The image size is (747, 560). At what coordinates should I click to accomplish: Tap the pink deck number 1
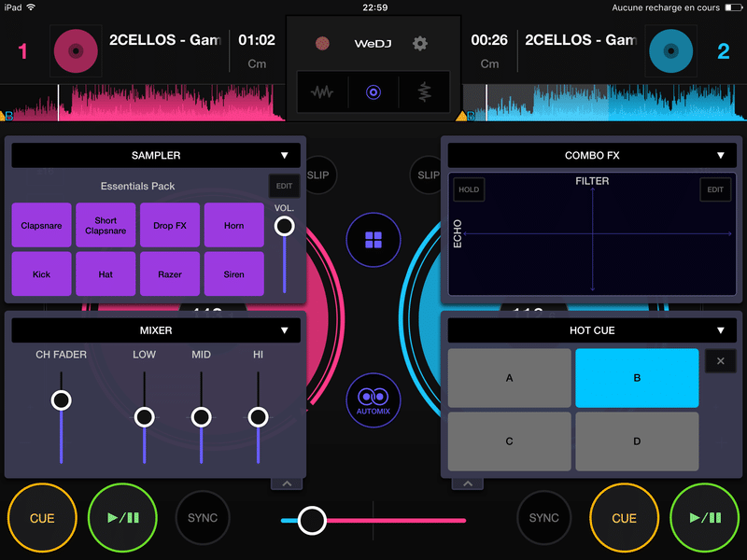point(22,51)
